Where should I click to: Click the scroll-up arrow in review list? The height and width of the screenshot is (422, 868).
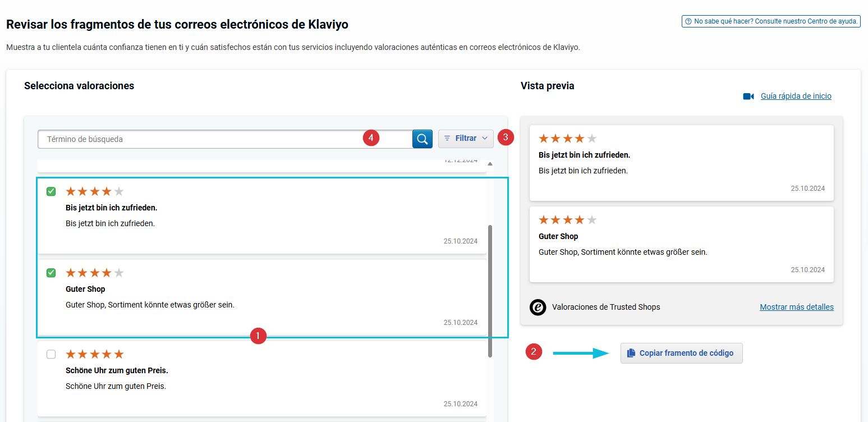point(490,164)
